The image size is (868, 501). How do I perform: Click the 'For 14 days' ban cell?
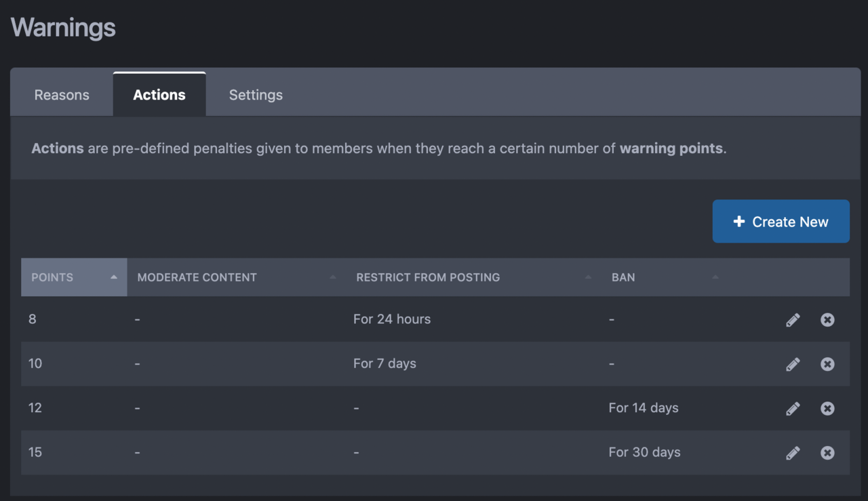point(644,408)
